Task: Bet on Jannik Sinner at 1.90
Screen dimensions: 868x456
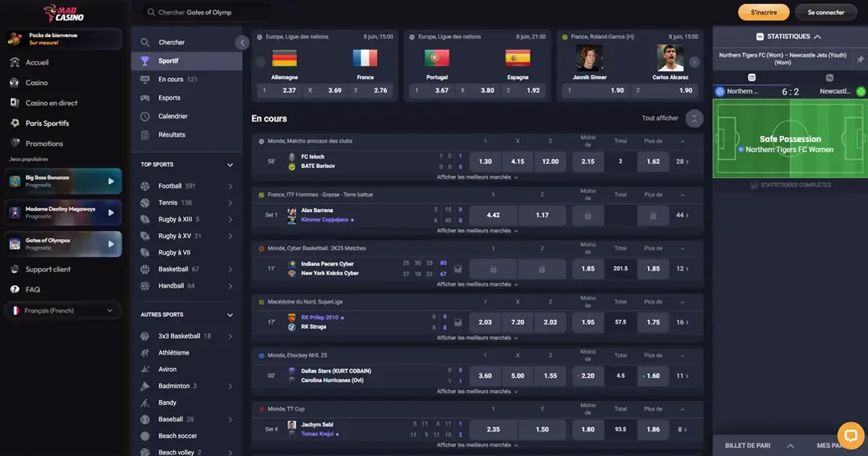Action: tap(595, 90)
